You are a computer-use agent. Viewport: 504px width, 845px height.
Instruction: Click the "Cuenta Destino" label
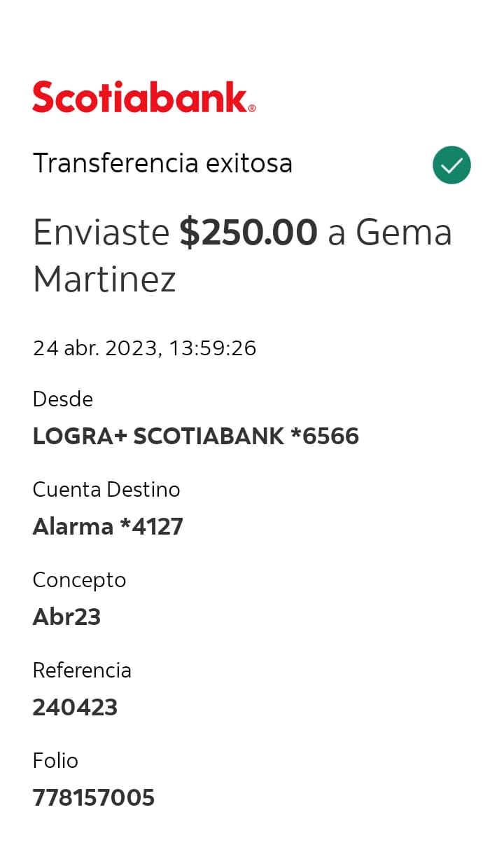(106, 490)
